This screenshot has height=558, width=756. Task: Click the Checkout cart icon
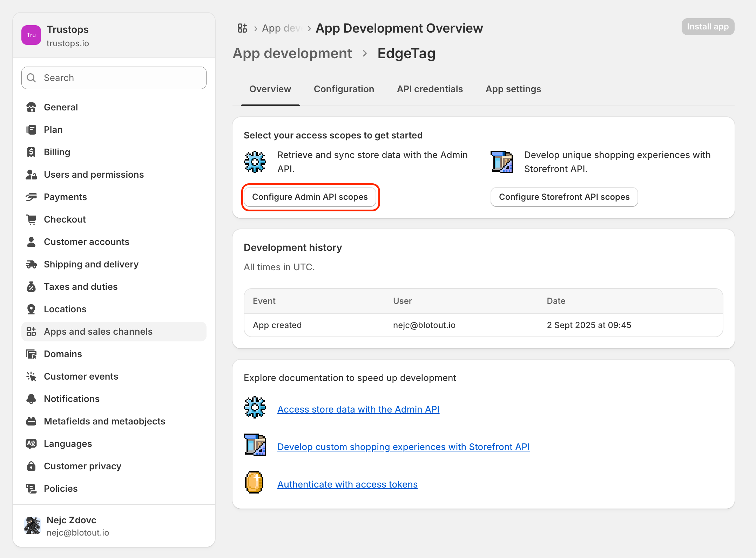coord(31,219)
